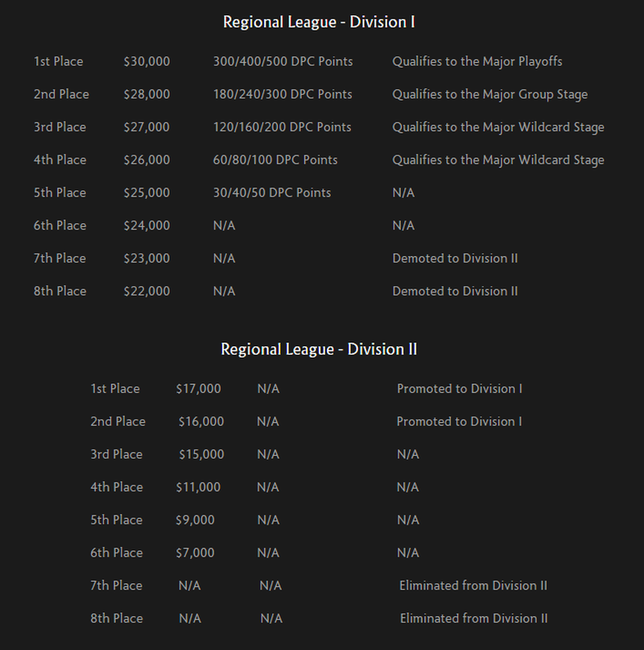Select the $22,000 prize amount

tap(147, 291)
